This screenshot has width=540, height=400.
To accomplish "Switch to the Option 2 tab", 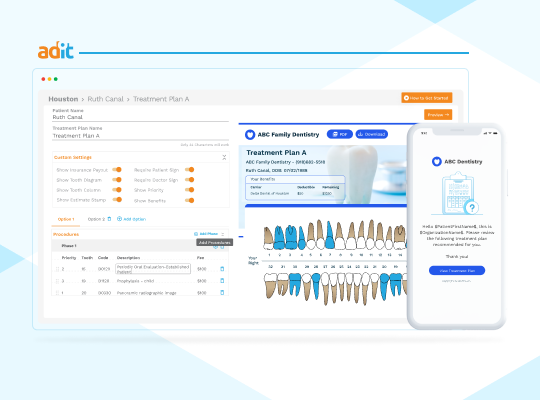I will click(96, 219).
